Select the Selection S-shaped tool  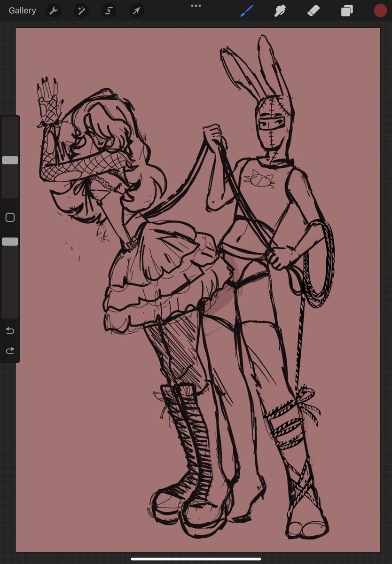pyautogui.click(x=109, y=10)
